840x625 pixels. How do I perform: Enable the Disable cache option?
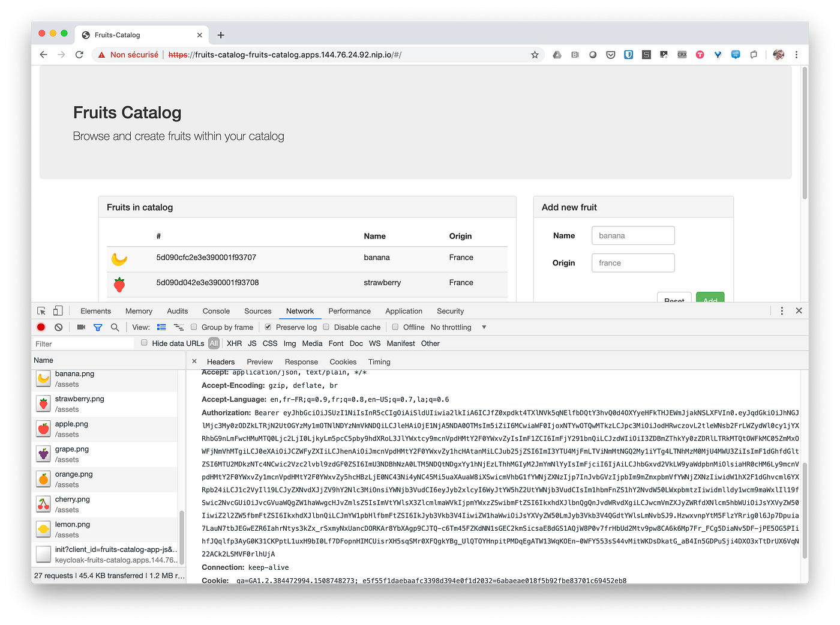click(326, 327)
